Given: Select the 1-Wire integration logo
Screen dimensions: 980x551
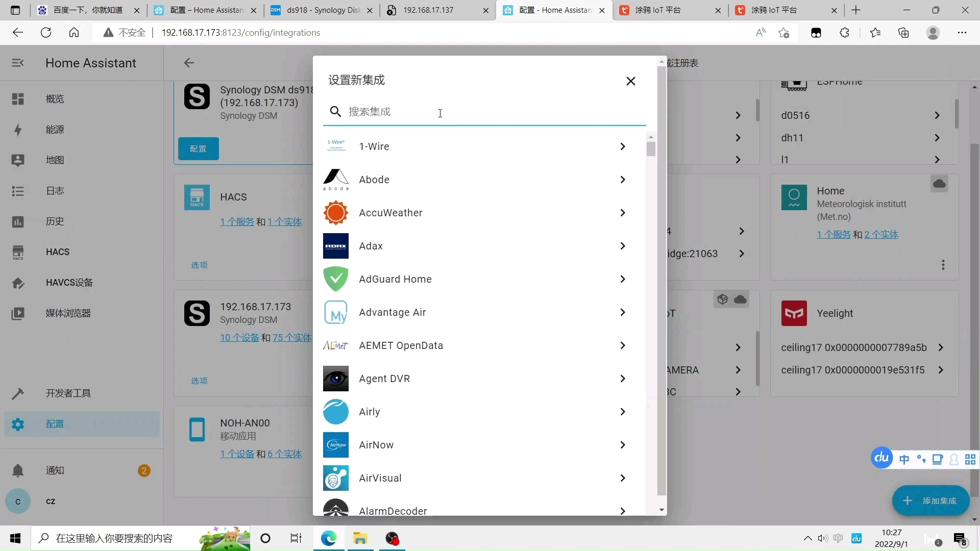Looking at the screenshot, I should (336, 146).
